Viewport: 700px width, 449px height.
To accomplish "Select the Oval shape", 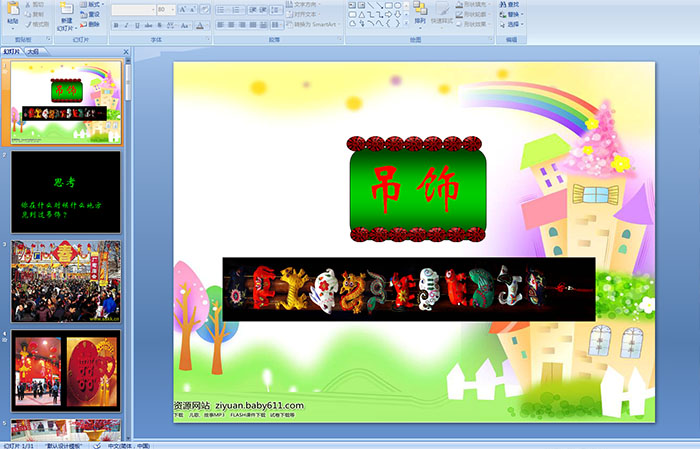I will [x=398, y=5].
